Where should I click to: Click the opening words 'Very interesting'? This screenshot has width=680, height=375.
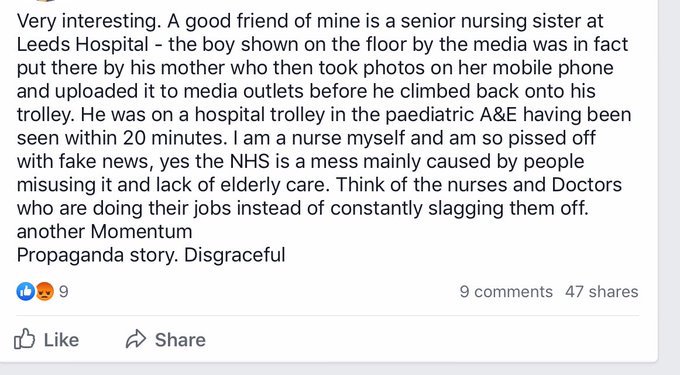[88, 22]
